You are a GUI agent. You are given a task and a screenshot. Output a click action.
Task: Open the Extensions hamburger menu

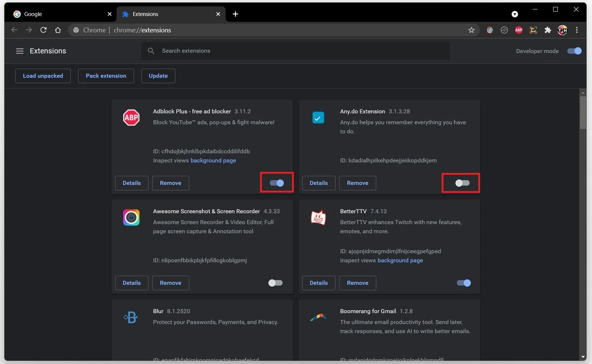click(20, 51)
